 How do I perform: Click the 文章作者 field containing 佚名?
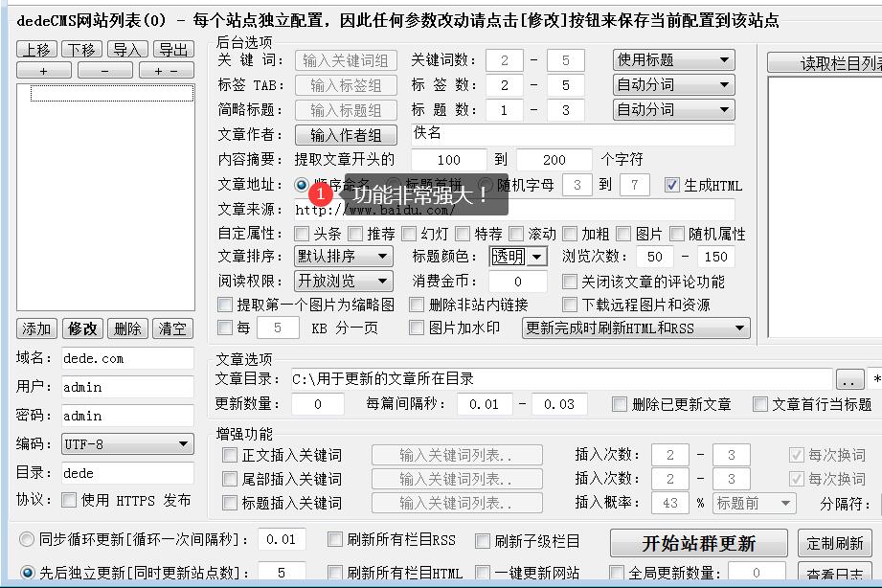point(573,134)
